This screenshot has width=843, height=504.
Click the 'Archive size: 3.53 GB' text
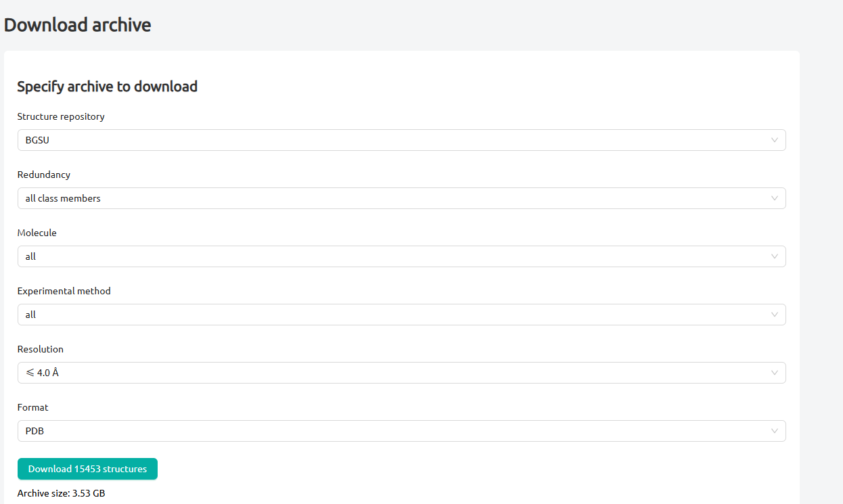(x=61, y=493)
